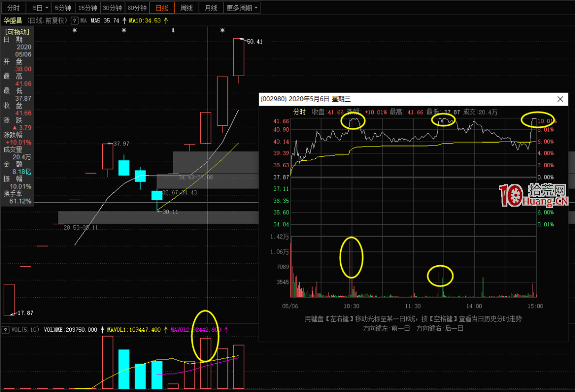
Task: Click the 41.66 price axis label in popup
Action: tap(281, 121)
